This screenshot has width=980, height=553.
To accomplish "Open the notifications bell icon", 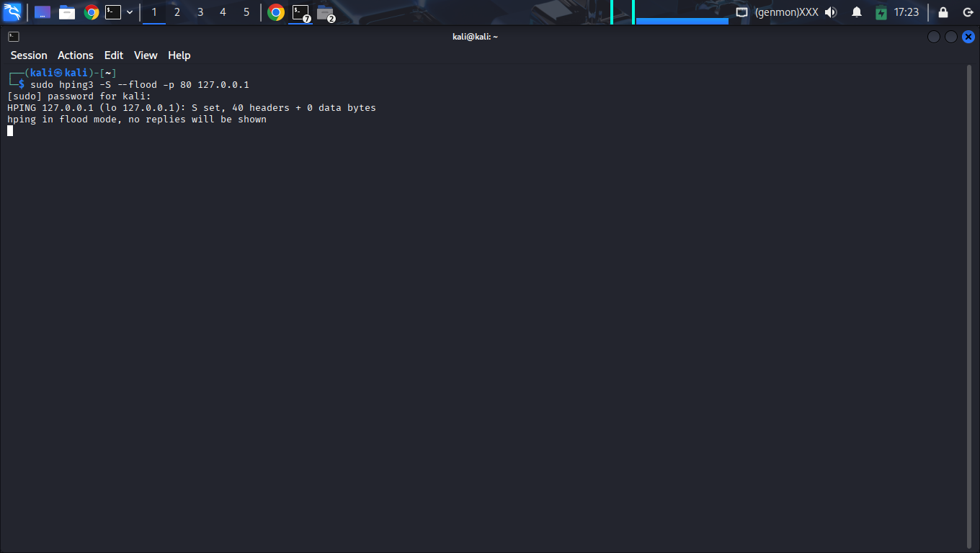I will tap(857, 12).
